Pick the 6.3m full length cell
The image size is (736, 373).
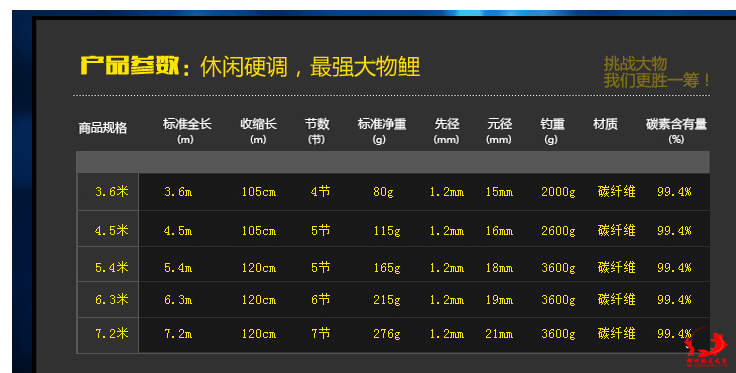[x=178, y=300]
